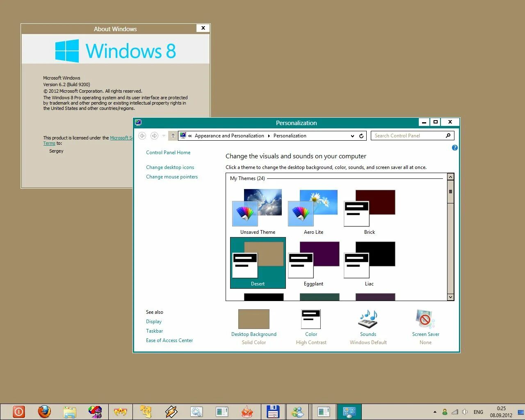
Task: Open the Display link
Action: 154,322
